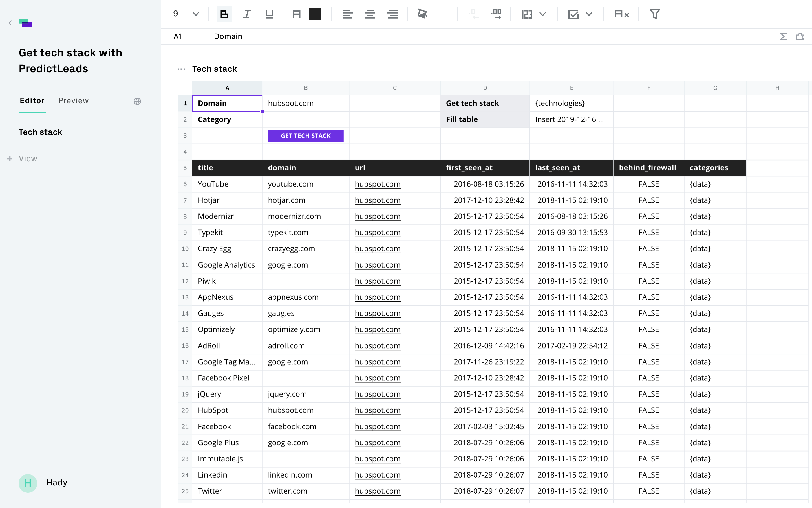Select the {data} cell in Linkedin row
The width and height of the screenshot is (812, 508).
click(x=715, y=475)
